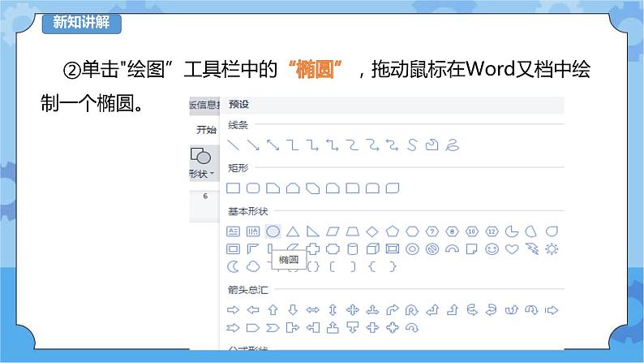644x363 pixels.
Task: Select the regular pentagon shape
Action: [393, 231]
